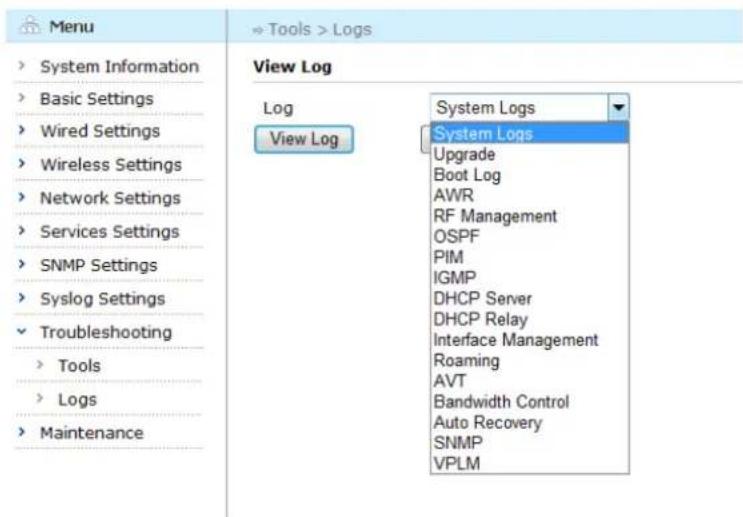Click the View Log section heading
The image size is (743, 517).
coord(292,67)
